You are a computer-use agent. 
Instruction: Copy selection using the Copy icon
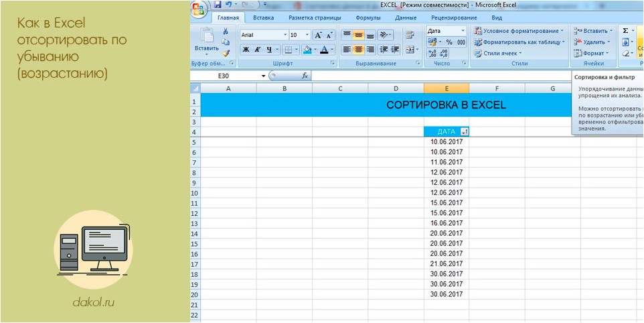point(225,42)
